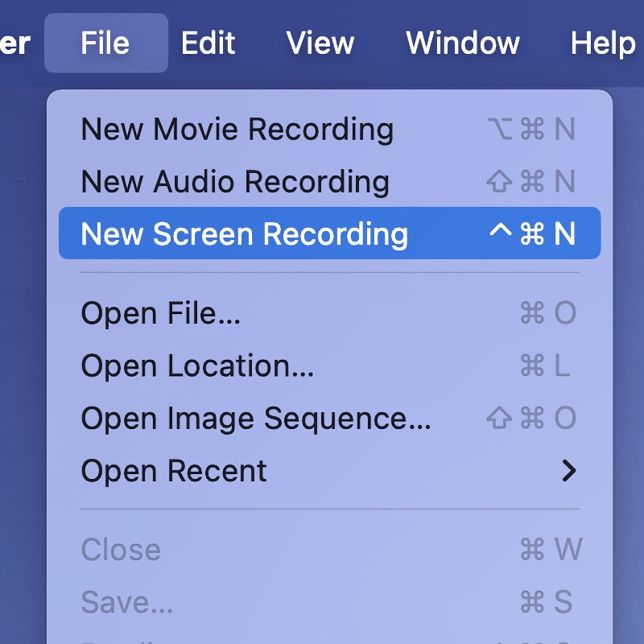The width and height of the screenshot is (644, 644).
Task: Choose Open File… menu item
Action: [161, 313]
